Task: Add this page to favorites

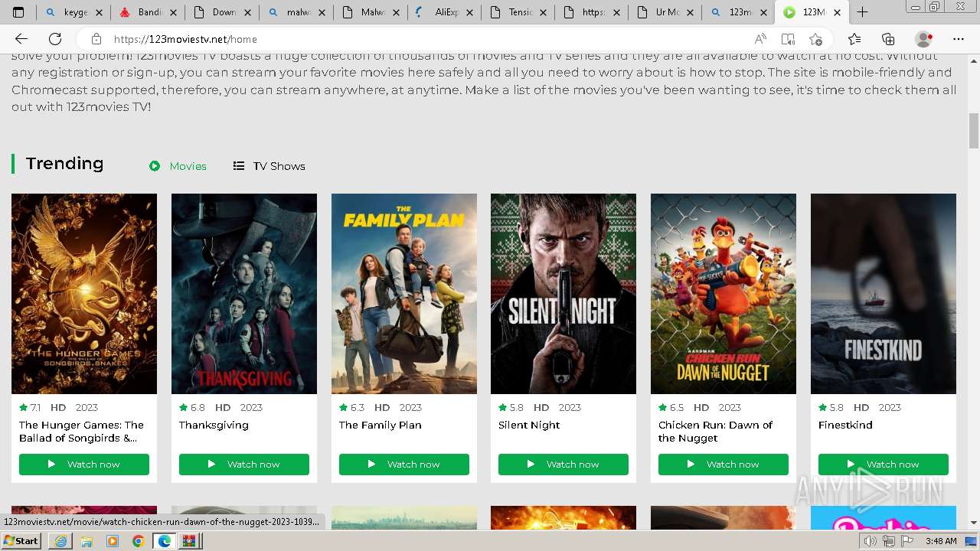Action: point(815,39)
